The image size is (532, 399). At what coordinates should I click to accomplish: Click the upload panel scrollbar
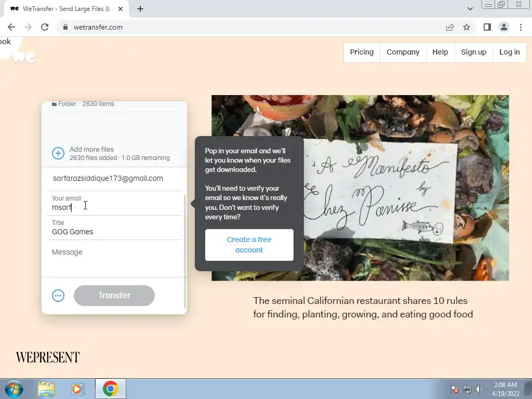[185, 252]
